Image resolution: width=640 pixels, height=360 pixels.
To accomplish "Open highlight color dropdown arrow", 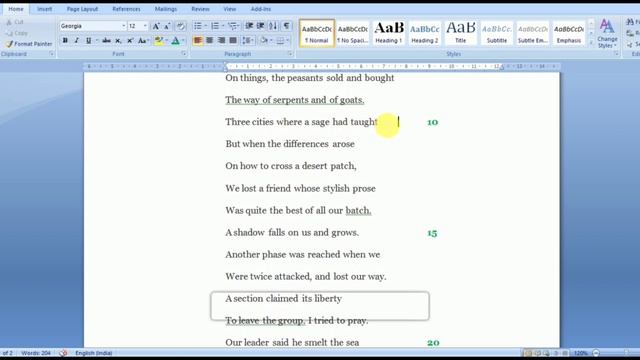I will (167, 40).
